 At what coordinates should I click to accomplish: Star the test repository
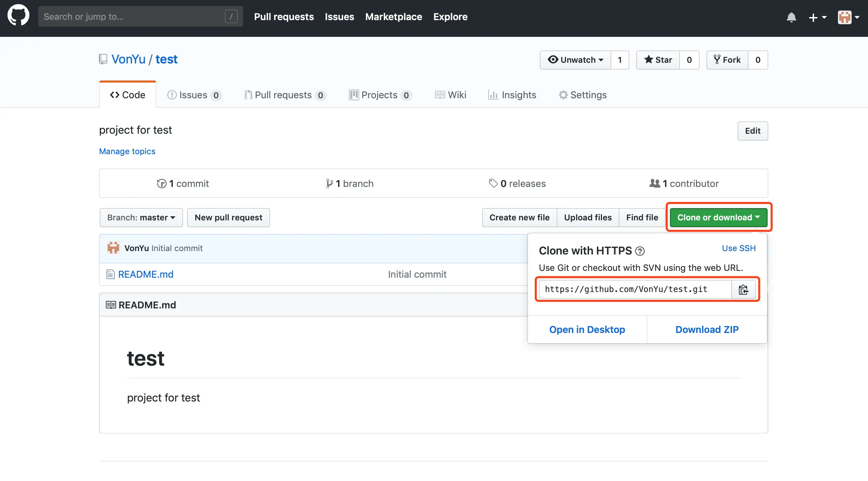658,60
